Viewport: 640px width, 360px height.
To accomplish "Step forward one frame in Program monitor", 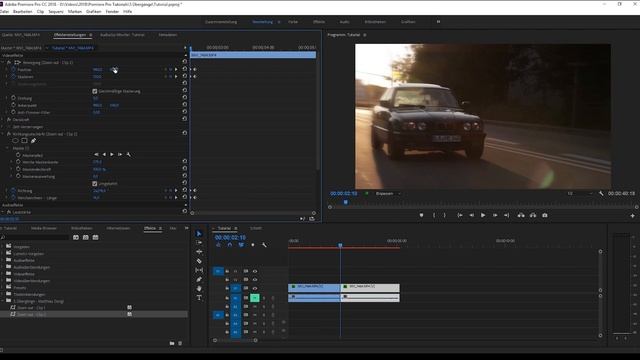I will point(495,215).
